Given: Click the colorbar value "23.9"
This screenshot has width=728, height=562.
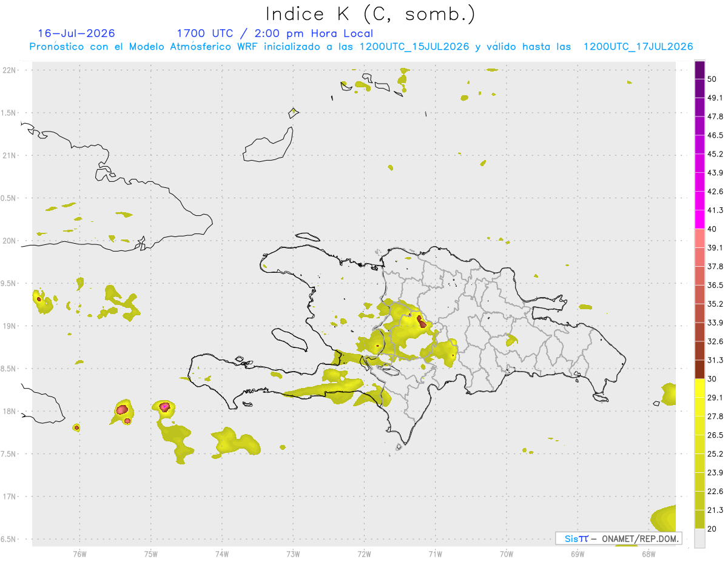Looking at the screenshot, I should [x=715, y=473].
